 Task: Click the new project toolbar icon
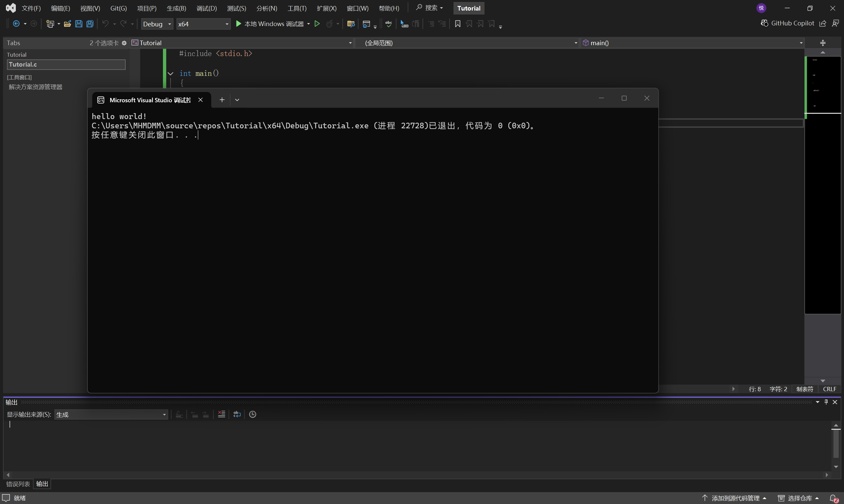tap(50, 24)
